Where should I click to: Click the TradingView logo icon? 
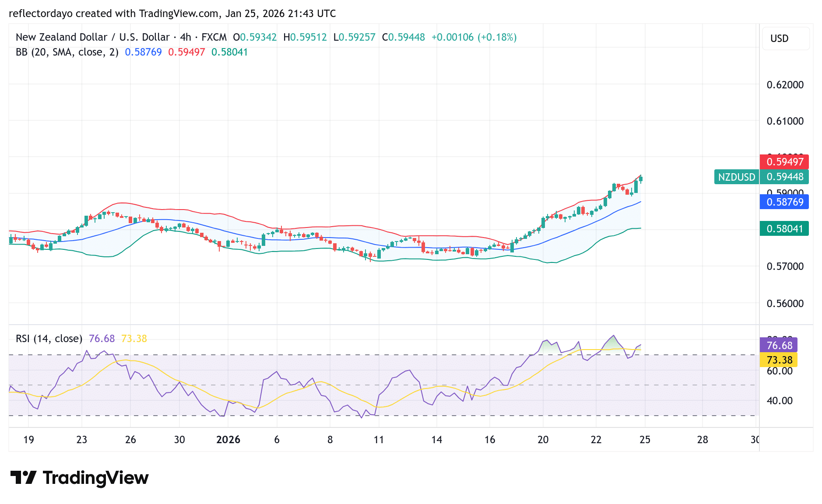[23, 477]
